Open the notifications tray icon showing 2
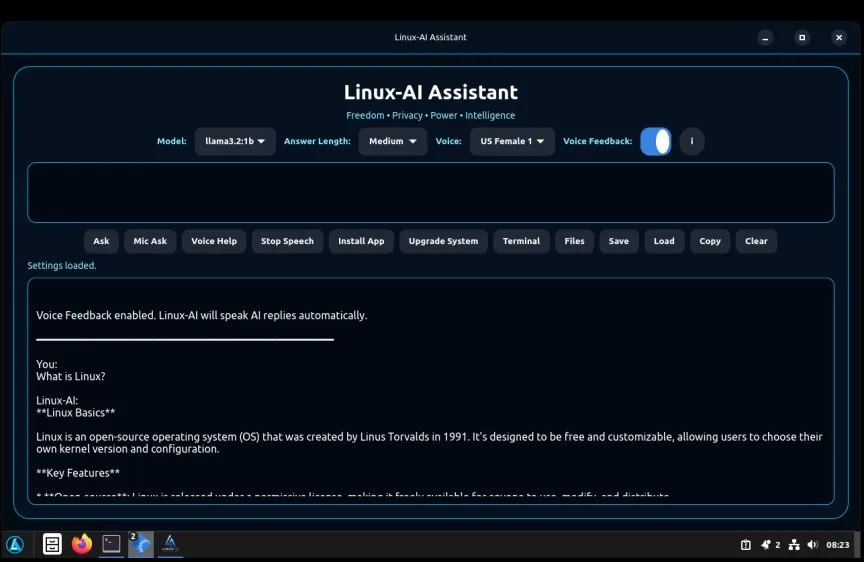The height and width of the screenshot is (562, 864). click(770, 545)
